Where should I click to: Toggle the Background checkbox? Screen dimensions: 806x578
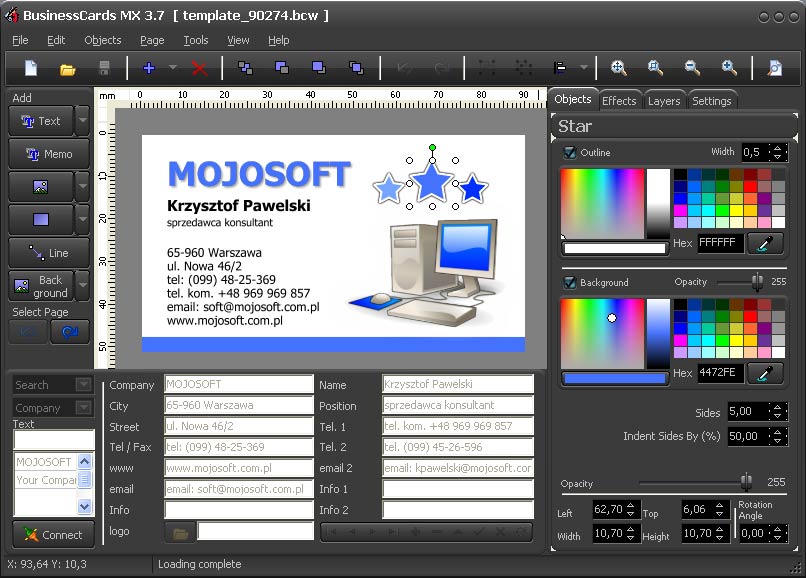[x=570, y=282]
